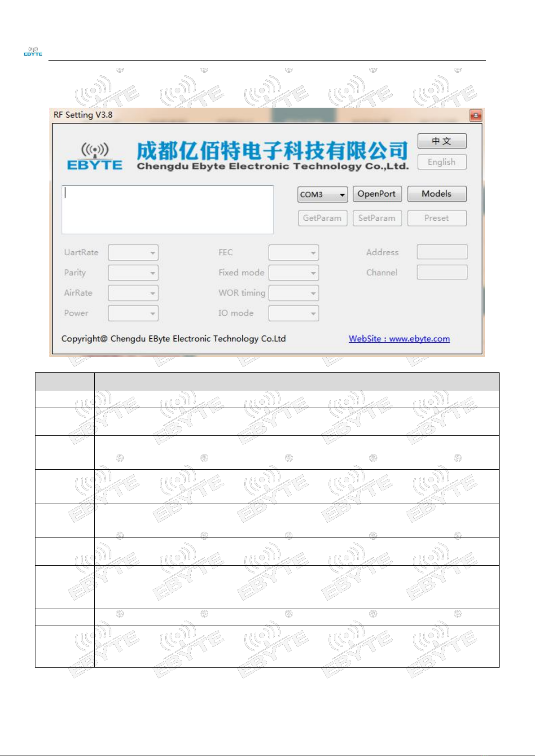
Task: Click the small EBYTE logo in page header
Action: click(x=33, y=51)
